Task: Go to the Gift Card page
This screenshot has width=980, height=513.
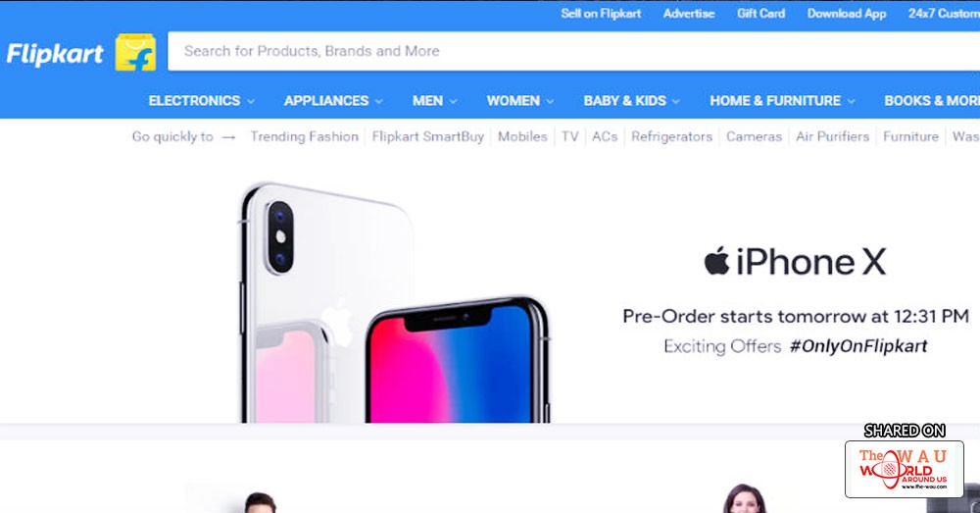Action: [x=760, y=13]
